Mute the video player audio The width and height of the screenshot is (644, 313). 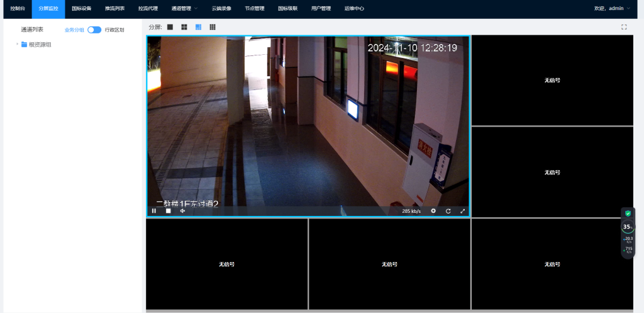(x=182, y=211)
